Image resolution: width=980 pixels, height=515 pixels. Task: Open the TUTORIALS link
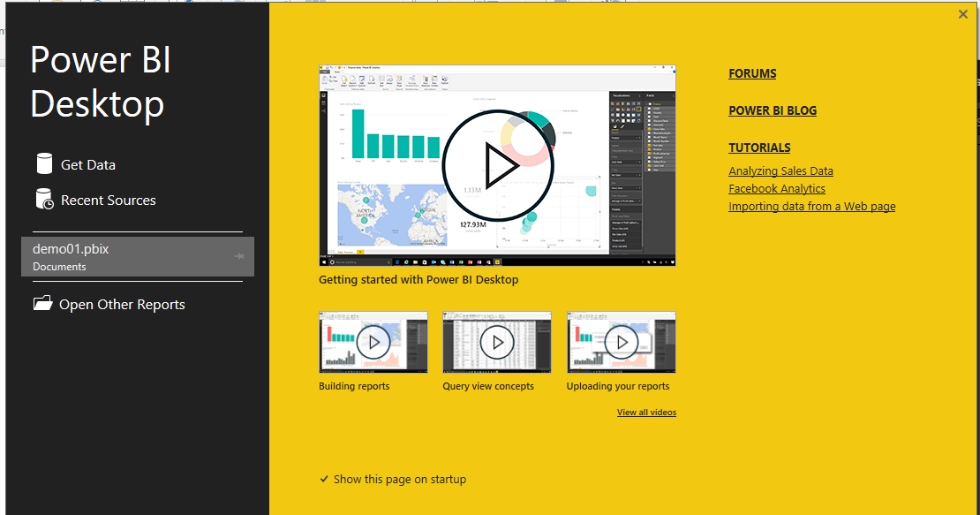click(759, 148)
